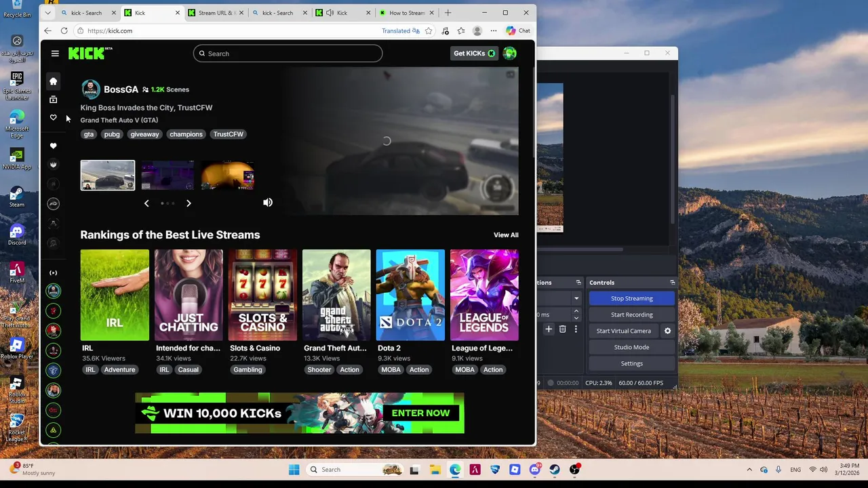Open Steam from the taskbar

(555, 470)
